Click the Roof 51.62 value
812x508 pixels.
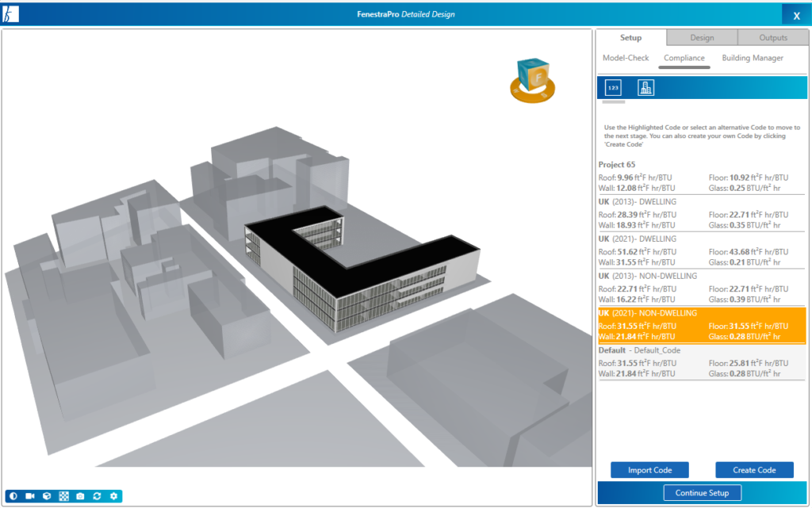pos(627,252)
